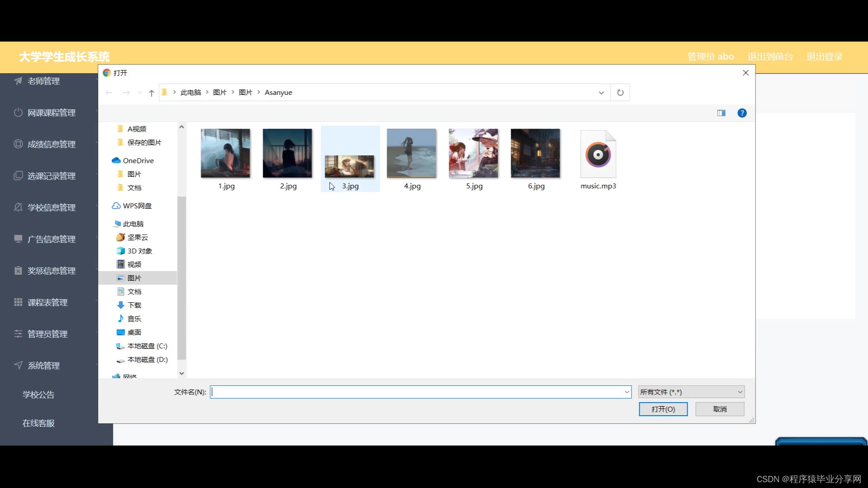Open WPS网盘 cloud drive in sidebar

coord(137,206)
